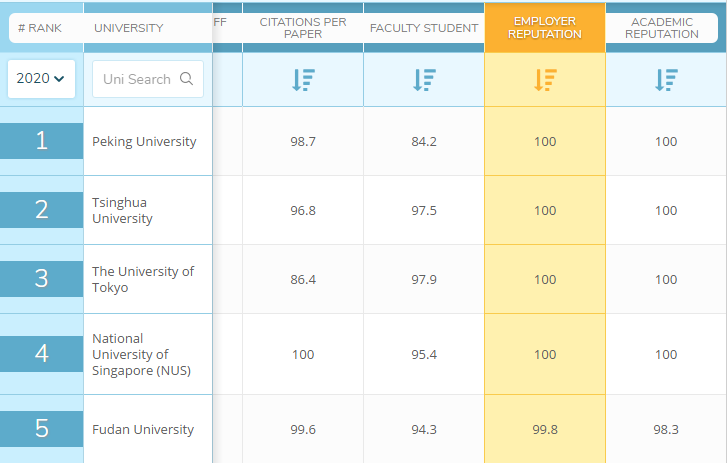The height and width of the screenshot is (463, 727).
Task: Click Peking University employer reputation 100
Action: (545, 141)
